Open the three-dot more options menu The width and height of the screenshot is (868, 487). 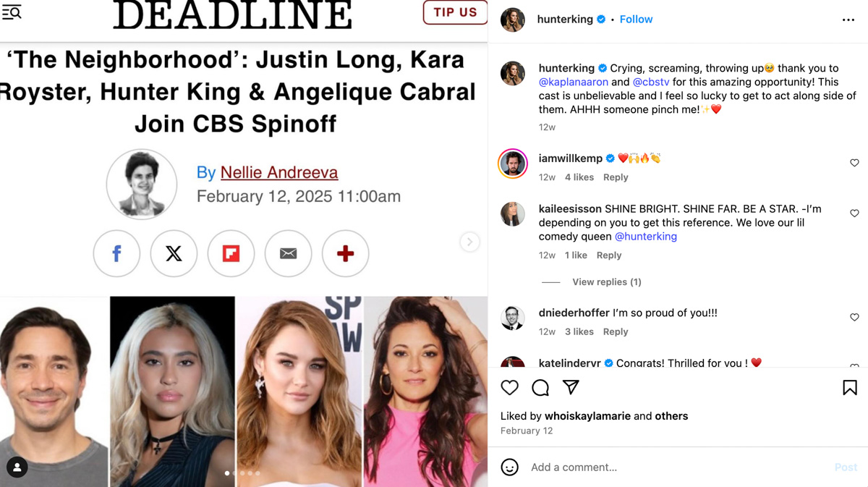848,20
